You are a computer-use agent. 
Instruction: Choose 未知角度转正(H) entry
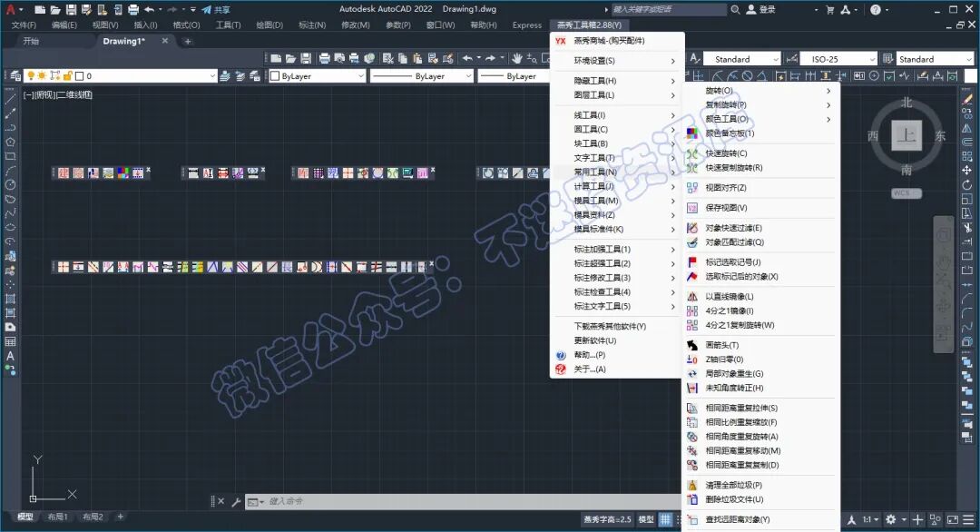(760, 389)
